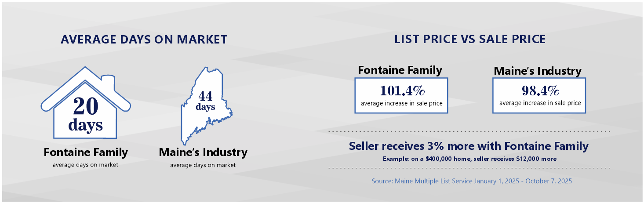Click the Fontaine Family title above 101.4% box
The height and width of the screenshot is (203, 644).
pos(400,70)
